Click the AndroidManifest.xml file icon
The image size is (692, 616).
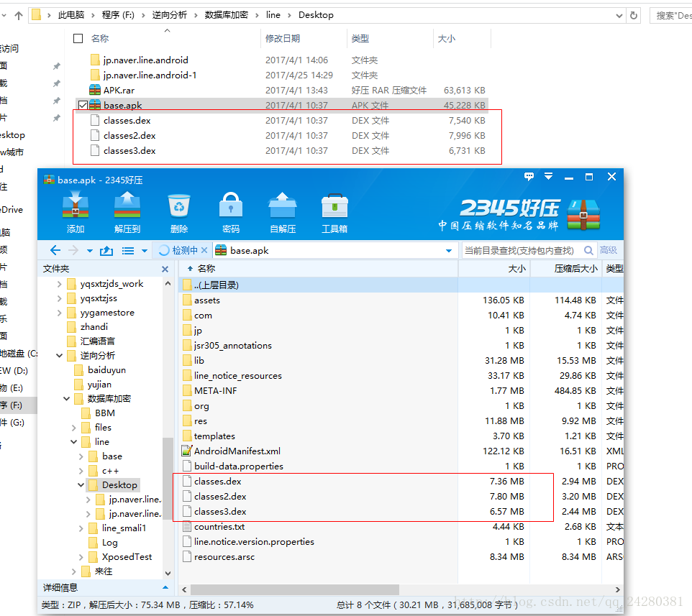point(187,451)
